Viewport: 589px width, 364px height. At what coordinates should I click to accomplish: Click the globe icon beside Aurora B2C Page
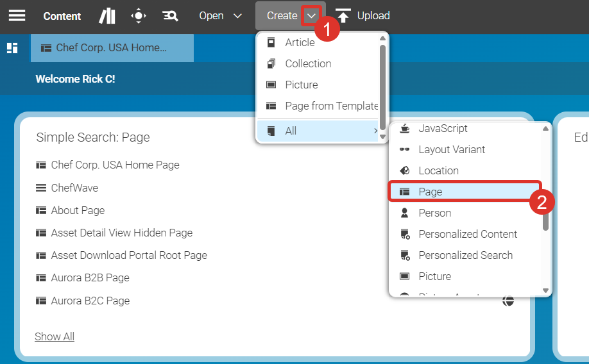[x=508, y=301]
